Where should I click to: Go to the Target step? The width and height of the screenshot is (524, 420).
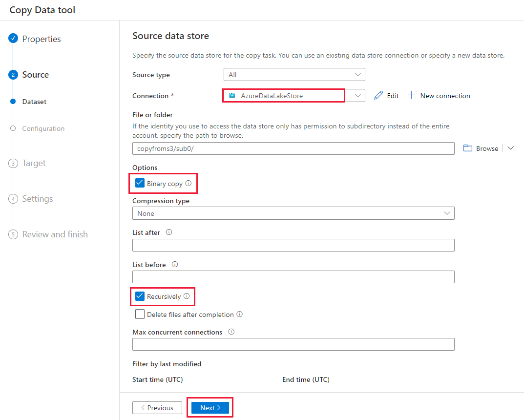tap(34, 163)
